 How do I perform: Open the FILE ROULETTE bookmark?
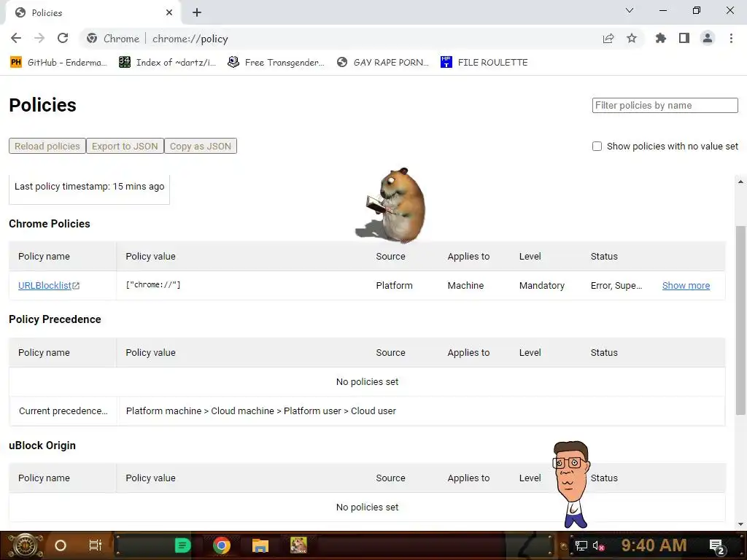pos(484,63)
